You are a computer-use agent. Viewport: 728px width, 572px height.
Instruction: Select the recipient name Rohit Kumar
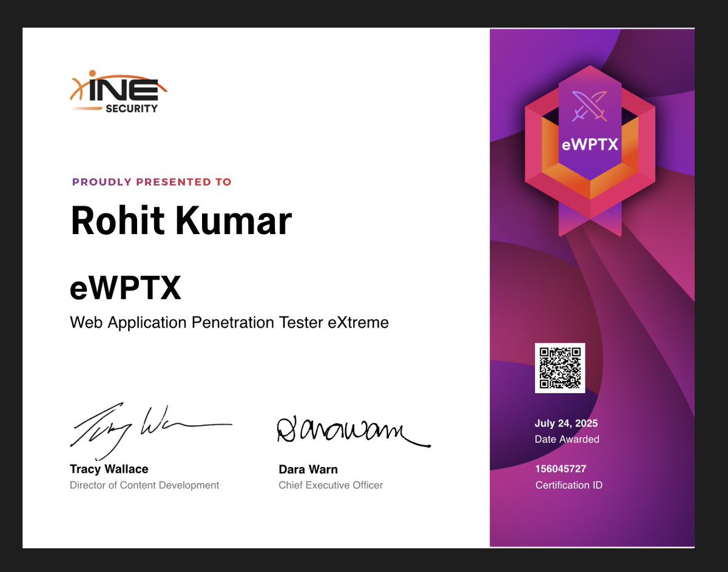click(x=181, y=221)
